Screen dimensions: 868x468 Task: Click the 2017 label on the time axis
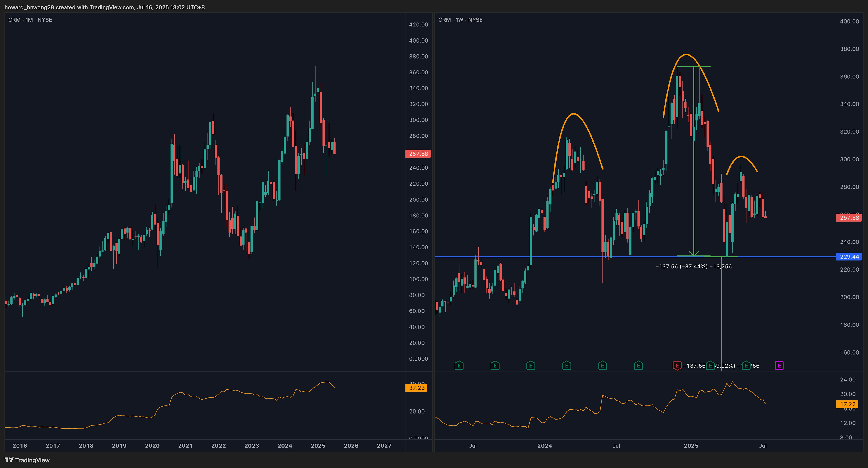tap(53, 446)
